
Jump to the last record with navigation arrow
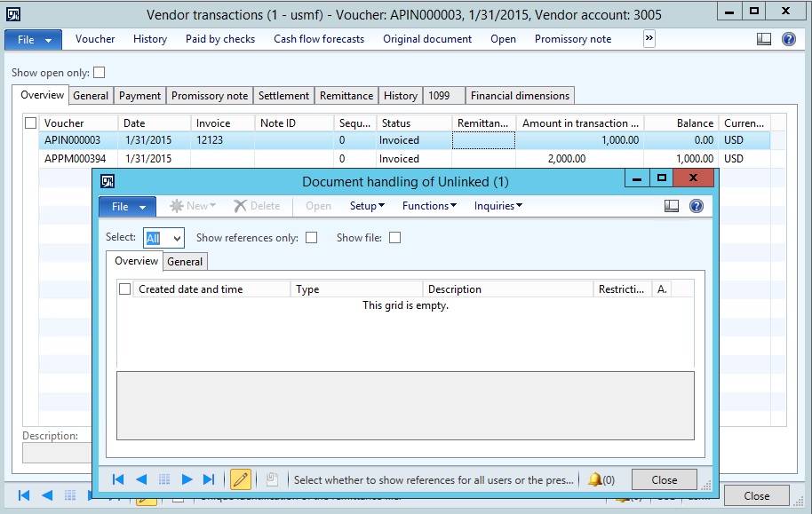209,478
